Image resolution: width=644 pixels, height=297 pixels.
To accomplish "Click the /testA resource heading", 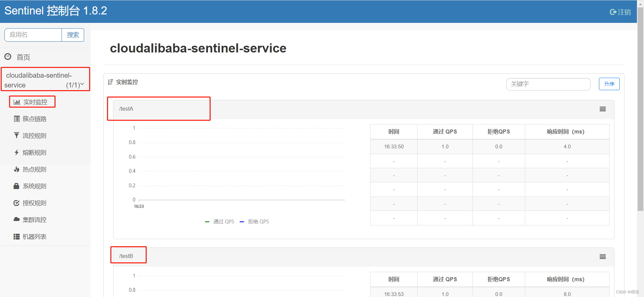I will pyautogui.click(x=126, y=109).
